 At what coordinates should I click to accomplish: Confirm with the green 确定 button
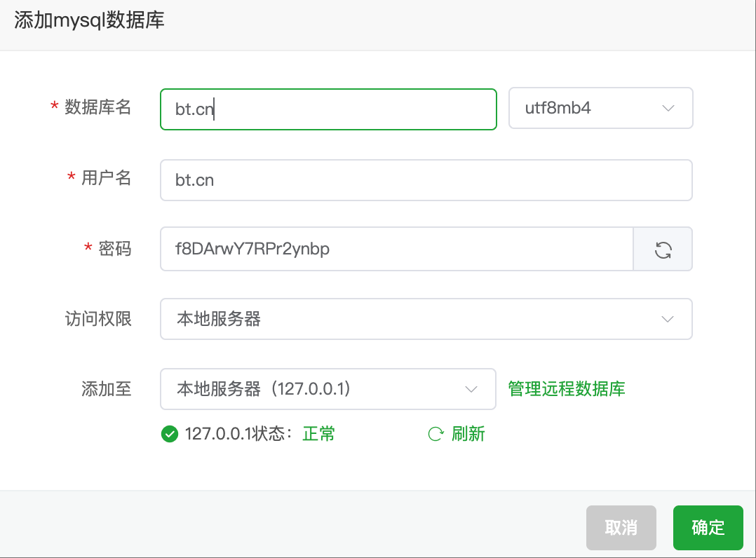point(708,528)
